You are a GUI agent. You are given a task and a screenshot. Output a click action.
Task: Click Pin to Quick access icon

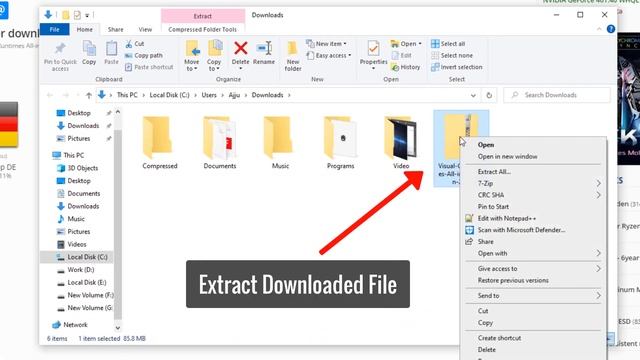click(60, 48)
